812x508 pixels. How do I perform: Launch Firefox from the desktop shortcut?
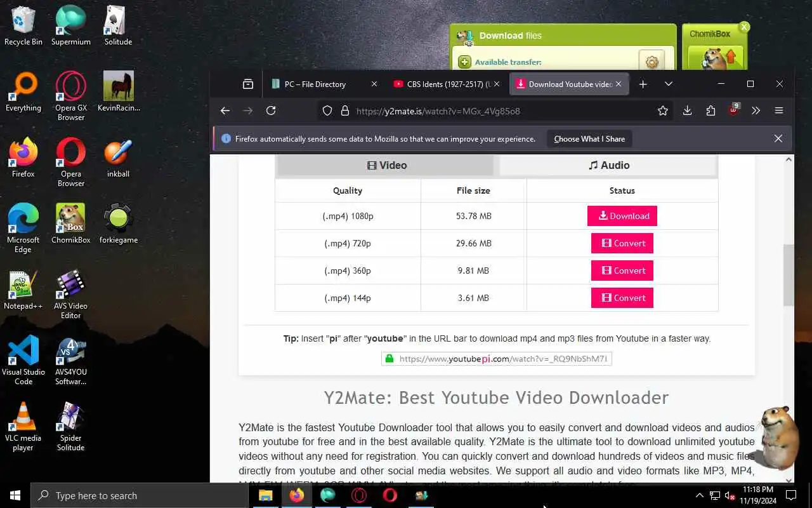[x=23, y=158]
